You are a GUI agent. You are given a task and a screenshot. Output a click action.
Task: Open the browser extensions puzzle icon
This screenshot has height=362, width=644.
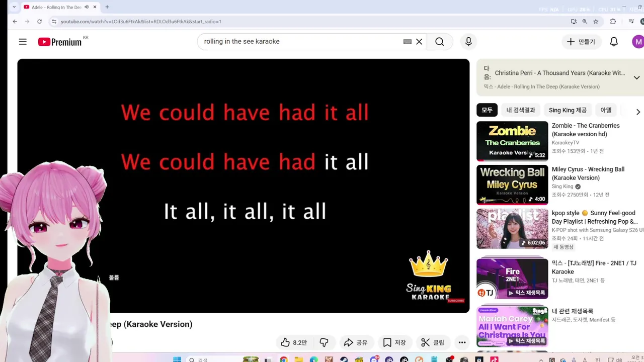click(x=613, y=22)
